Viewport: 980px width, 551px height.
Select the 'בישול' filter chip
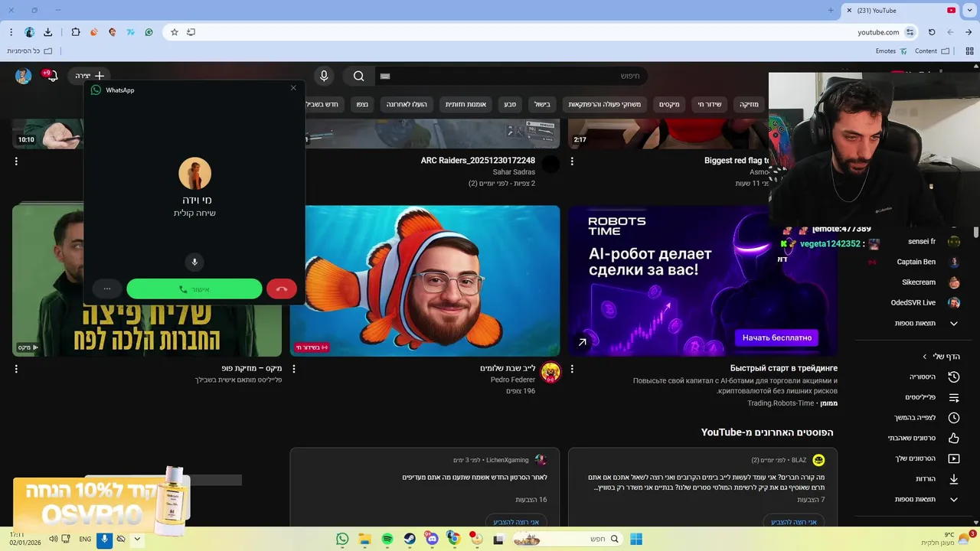tap(542, 104)
